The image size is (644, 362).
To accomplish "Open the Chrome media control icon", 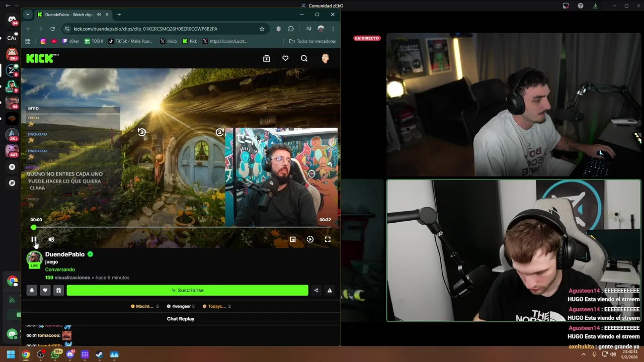I will 308,29.
